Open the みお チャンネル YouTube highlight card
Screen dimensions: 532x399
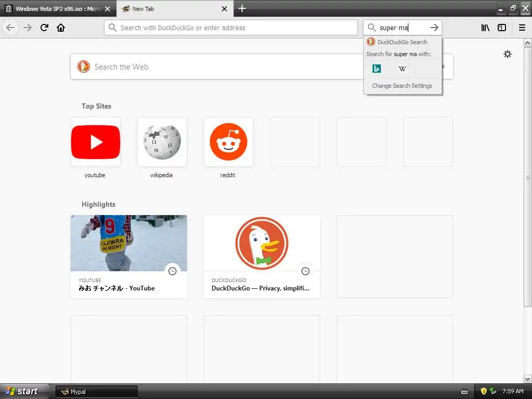click(x=129, y=257)
